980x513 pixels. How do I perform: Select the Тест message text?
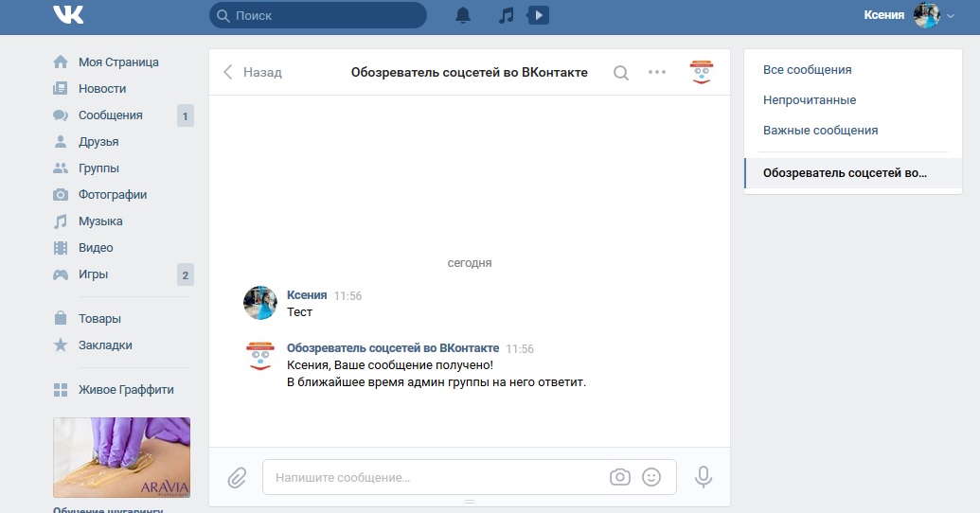299,311
